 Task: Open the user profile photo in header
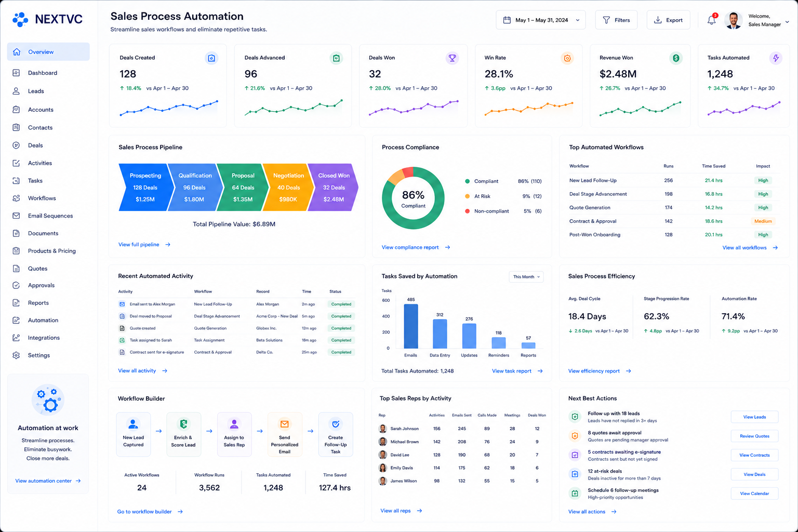tap(733, 20)
